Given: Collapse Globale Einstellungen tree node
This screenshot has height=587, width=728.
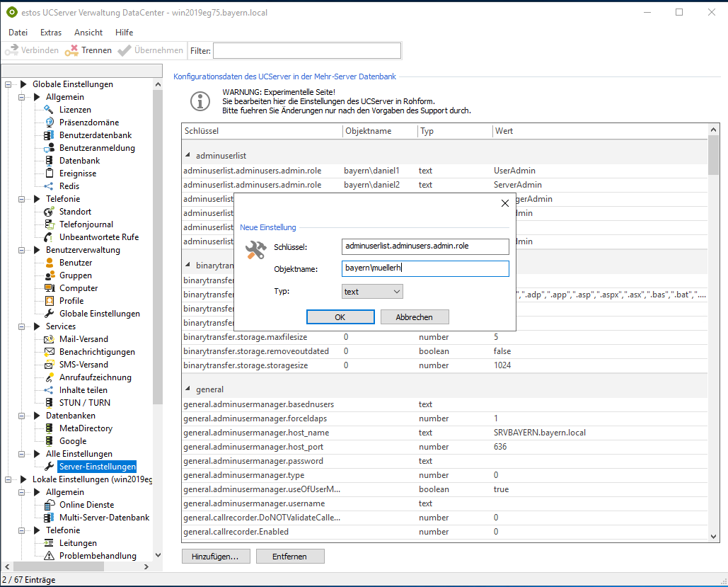Looking at the screenshot, I should [8, 84].
